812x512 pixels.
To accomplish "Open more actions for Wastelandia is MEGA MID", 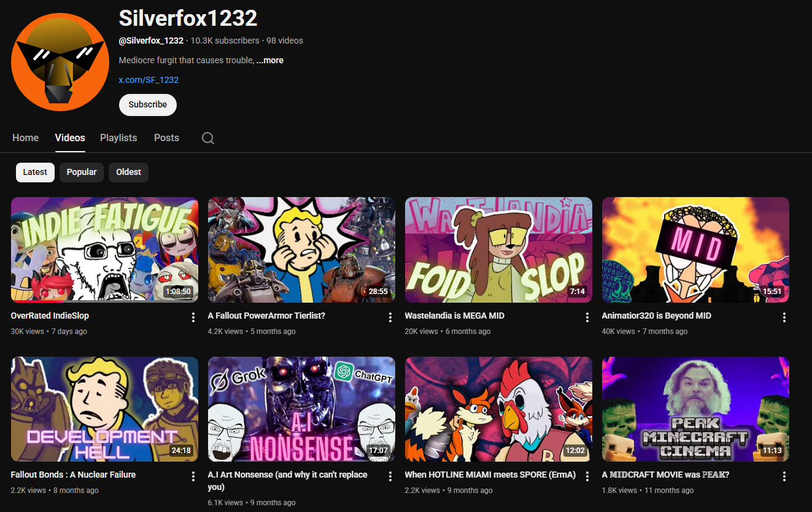I will 587,317.
